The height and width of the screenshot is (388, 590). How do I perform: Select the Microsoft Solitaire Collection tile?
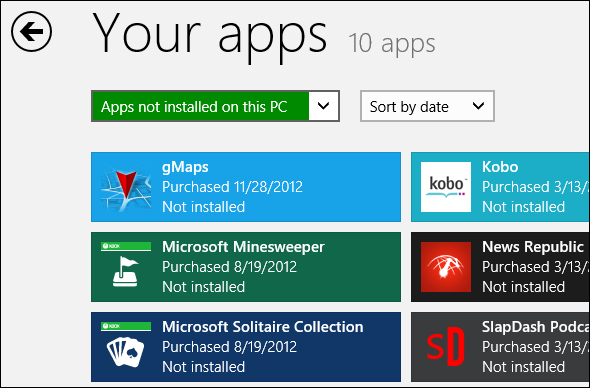click(x=246, y=347)
